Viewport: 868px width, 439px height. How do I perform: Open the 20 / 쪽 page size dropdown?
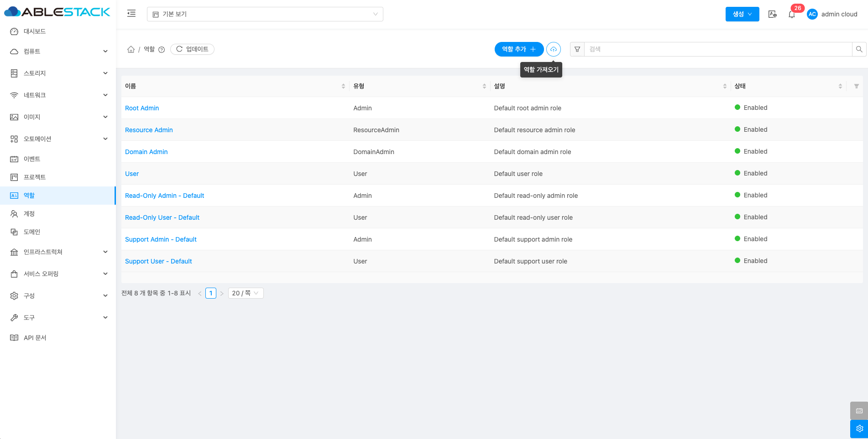(246, 293)
